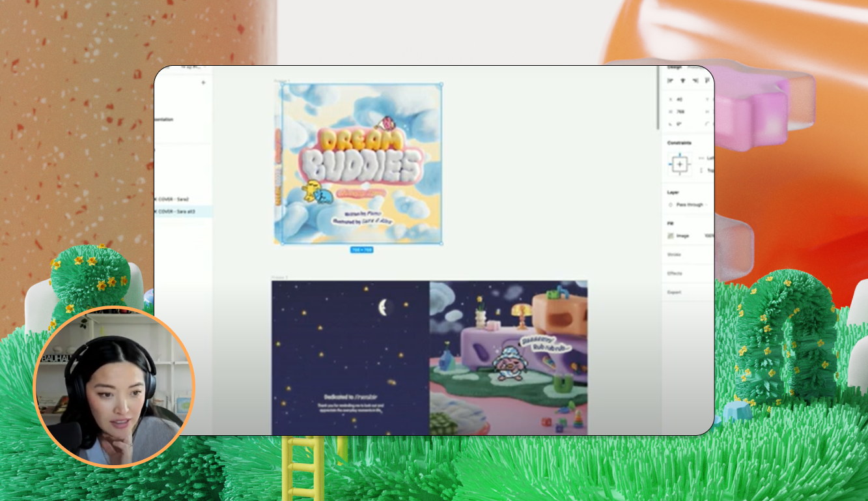Click the presenter's circular webcam video
The height and width of the screenshot is (501, 868).
click(x=114, y=387)
